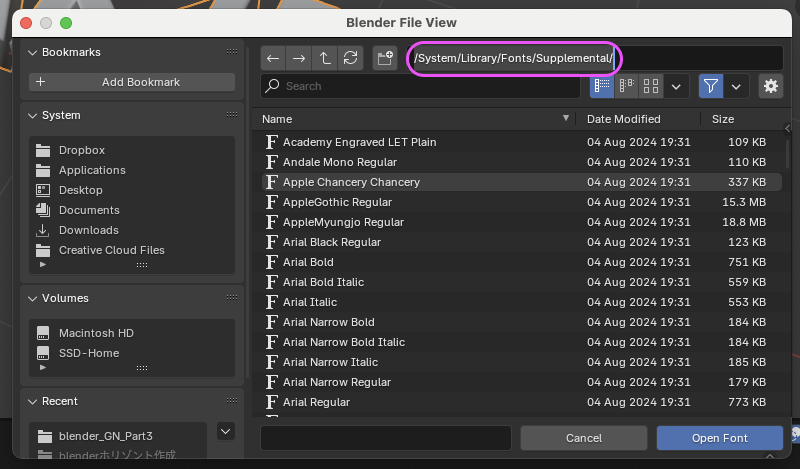Select Apple Chancery Chancery font

coord(521,182)
